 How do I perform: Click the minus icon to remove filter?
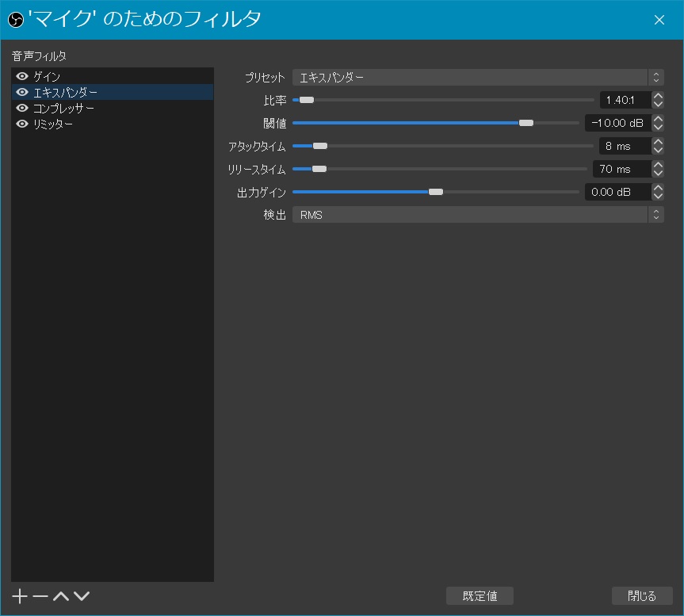pyautogui.click(x=40, y=596)
